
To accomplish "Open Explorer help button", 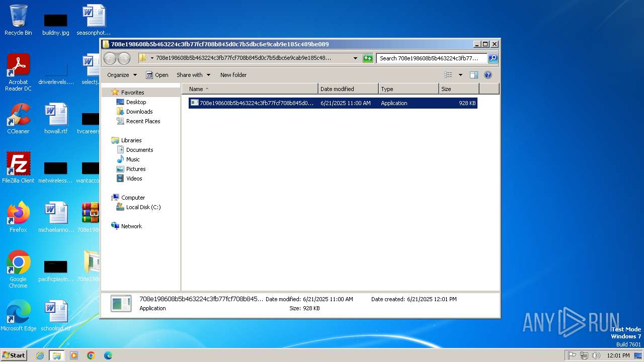I will 488,75.
